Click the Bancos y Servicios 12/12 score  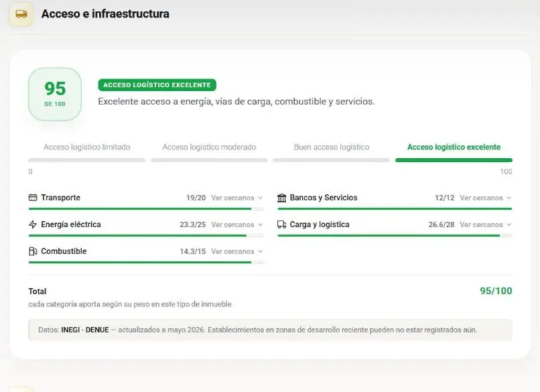(x=445, y=198)
